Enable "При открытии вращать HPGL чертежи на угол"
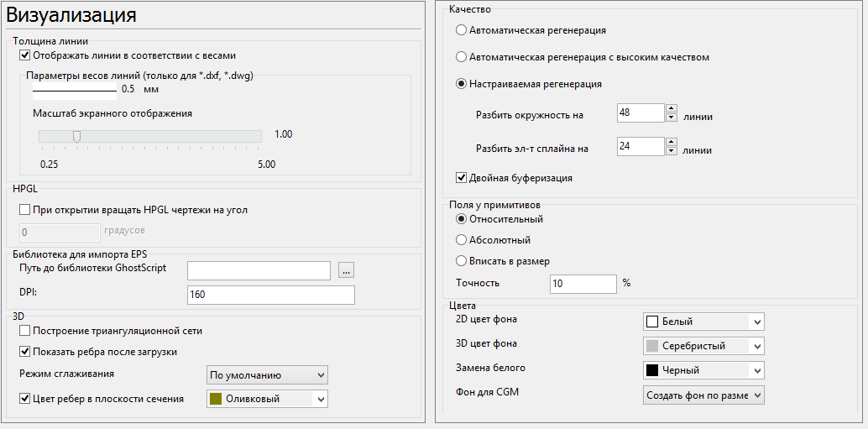 tap(24, 210)
